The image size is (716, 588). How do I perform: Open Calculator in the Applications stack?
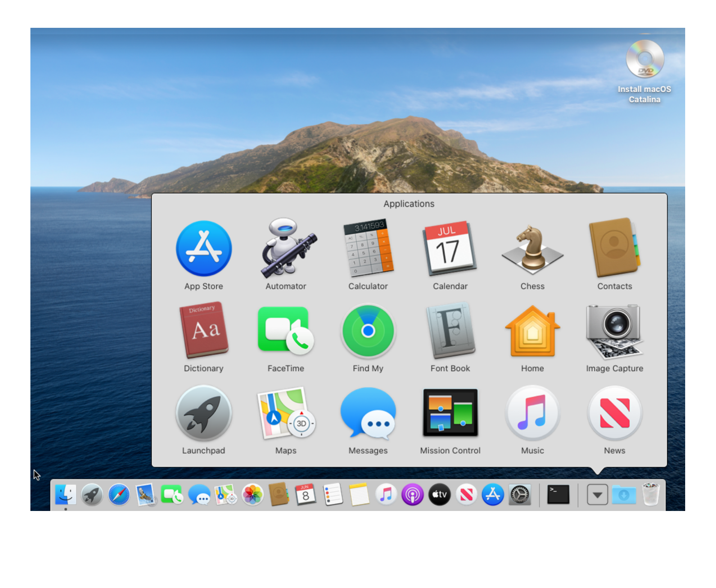coord(368,248)
